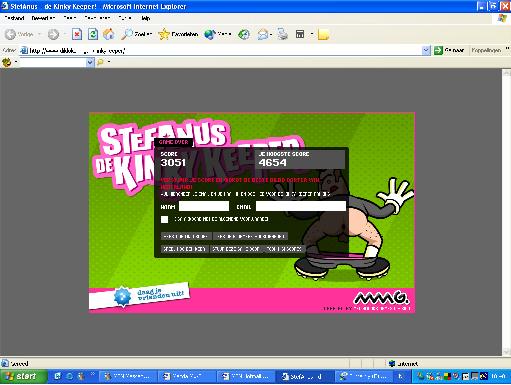Focus the Email input field
Viewport: 511px width, 385px height.
pos(301,206)
